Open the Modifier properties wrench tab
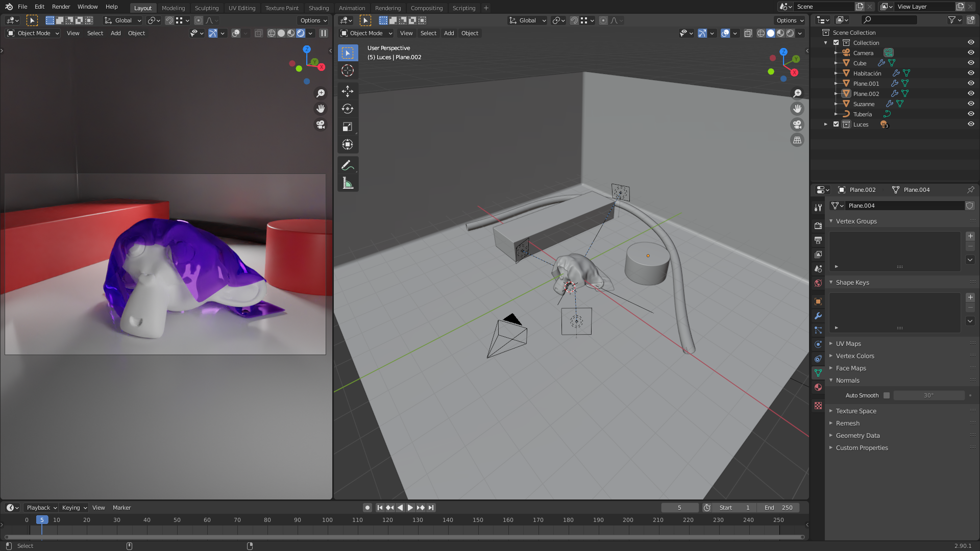The height and width of the screenshot is (551, 980). [818, 316]
